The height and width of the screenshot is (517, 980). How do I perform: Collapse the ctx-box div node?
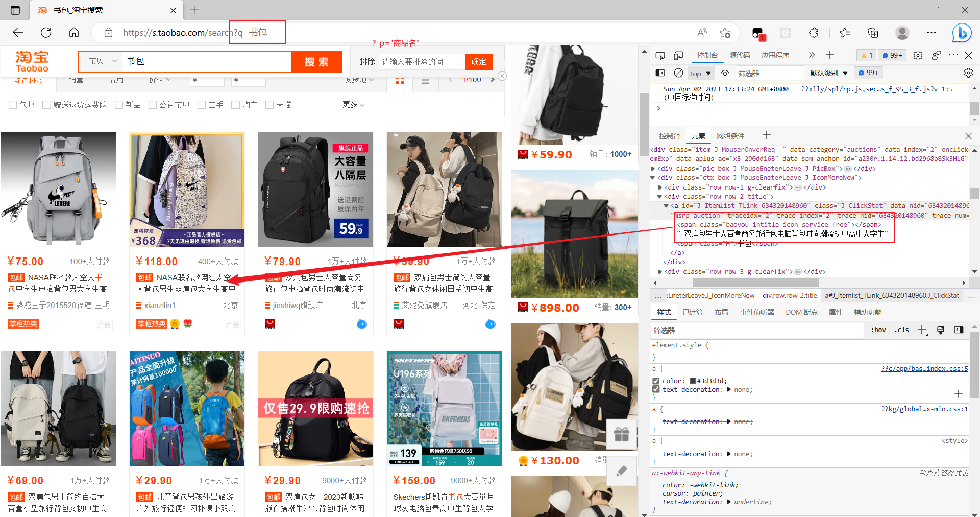(x=653, y=177)
